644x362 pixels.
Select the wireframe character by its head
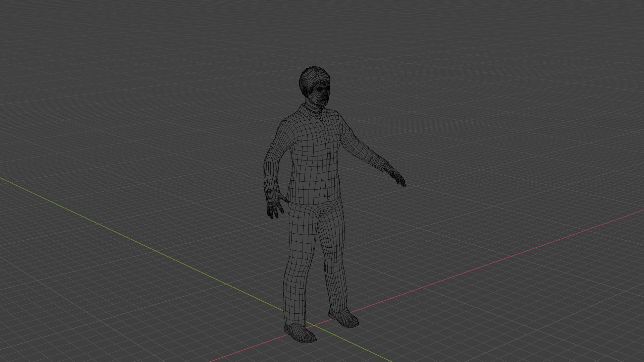point(315,86)
